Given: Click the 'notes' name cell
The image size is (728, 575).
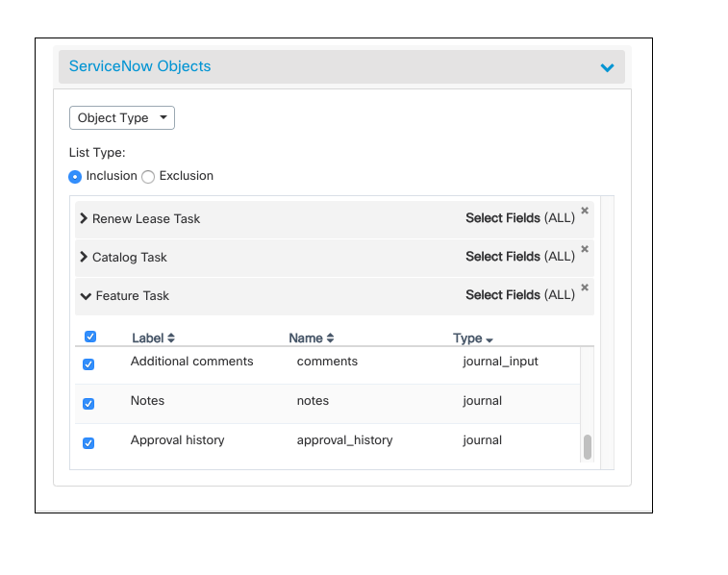Looking at the screenshot, I should pos(313,401).
